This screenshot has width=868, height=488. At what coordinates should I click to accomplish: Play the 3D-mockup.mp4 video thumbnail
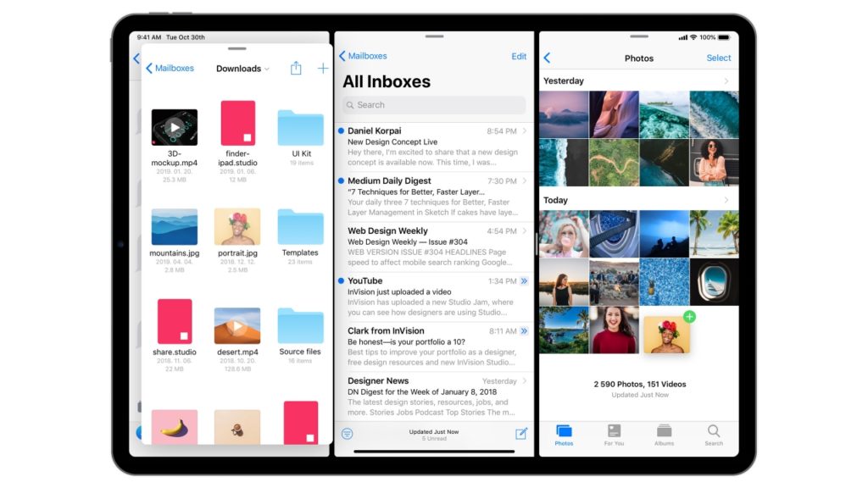click(175, 125)
